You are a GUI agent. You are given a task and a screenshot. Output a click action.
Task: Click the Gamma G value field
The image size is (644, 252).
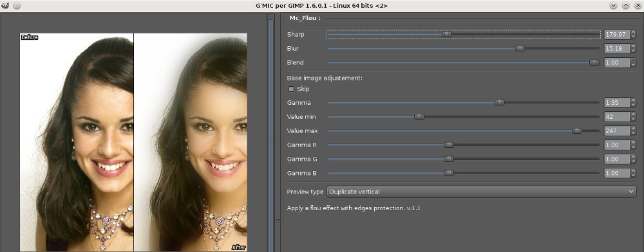pyautogui.click(x=618, y=159)
